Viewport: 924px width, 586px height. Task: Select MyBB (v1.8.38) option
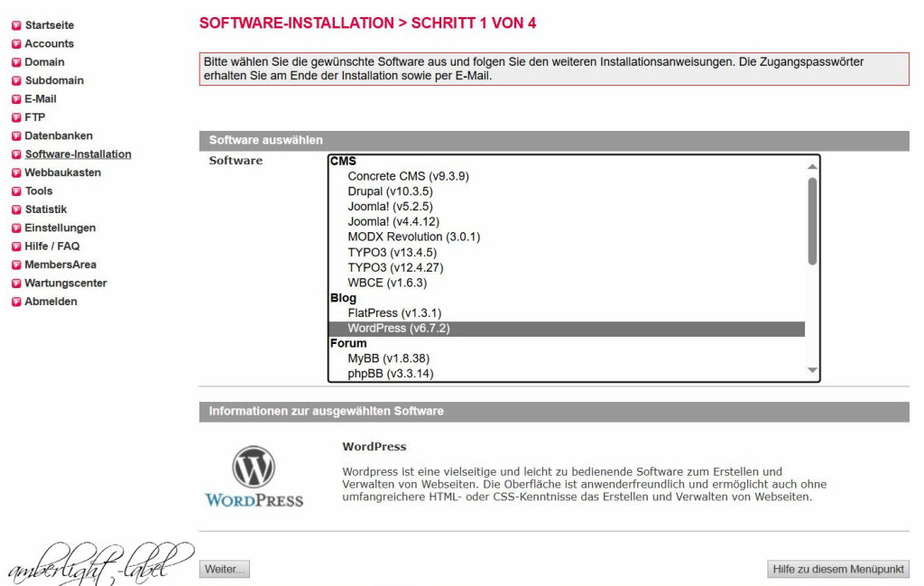point(567,358)
